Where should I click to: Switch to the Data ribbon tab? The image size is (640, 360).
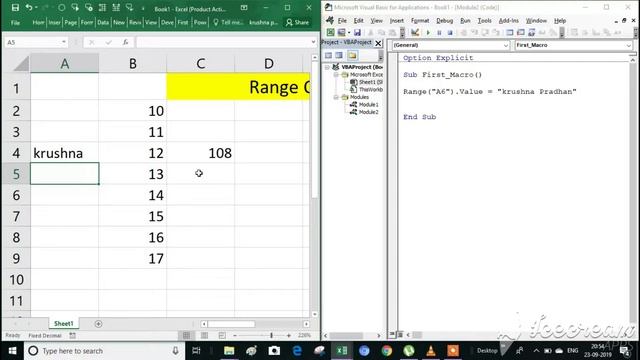(x=103, y=22)
